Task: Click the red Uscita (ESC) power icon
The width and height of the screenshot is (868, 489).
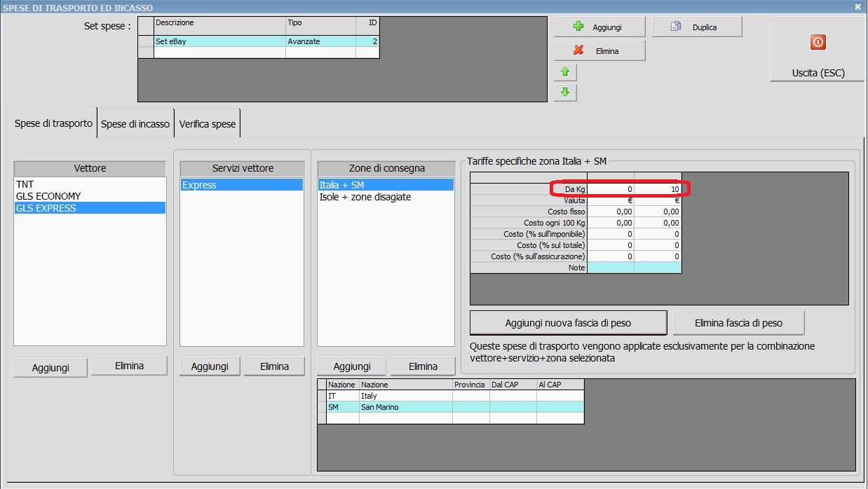Action: [818, 42]
